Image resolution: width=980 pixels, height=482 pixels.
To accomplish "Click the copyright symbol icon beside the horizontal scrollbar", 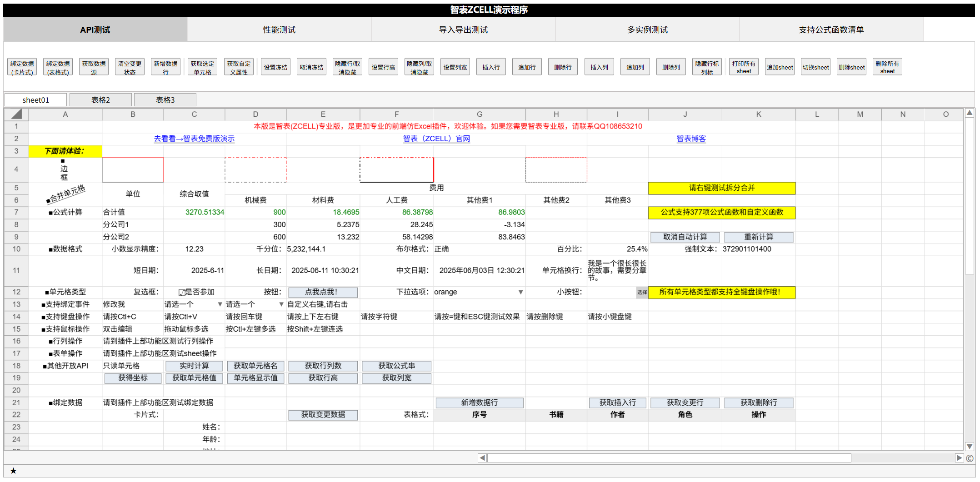I will coord(970,458).
